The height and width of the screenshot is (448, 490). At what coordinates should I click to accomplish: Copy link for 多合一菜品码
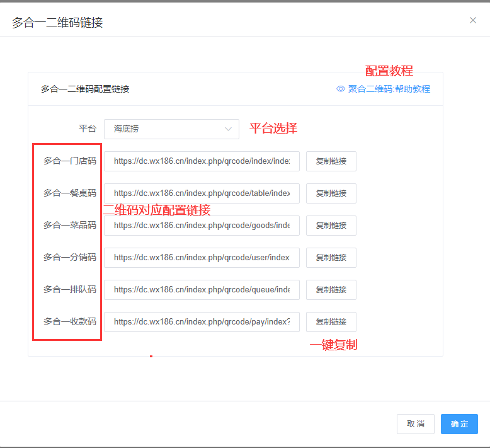pos(331,226)
